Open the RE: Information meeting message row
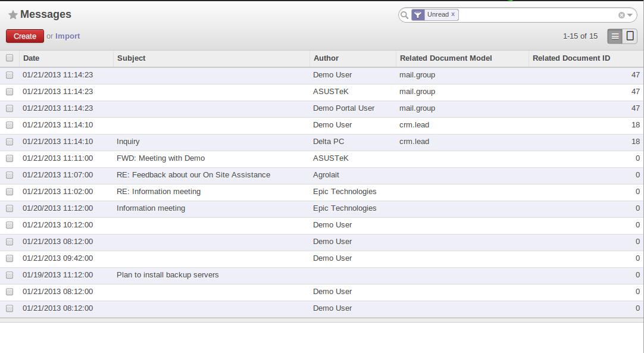 (321, 192)
